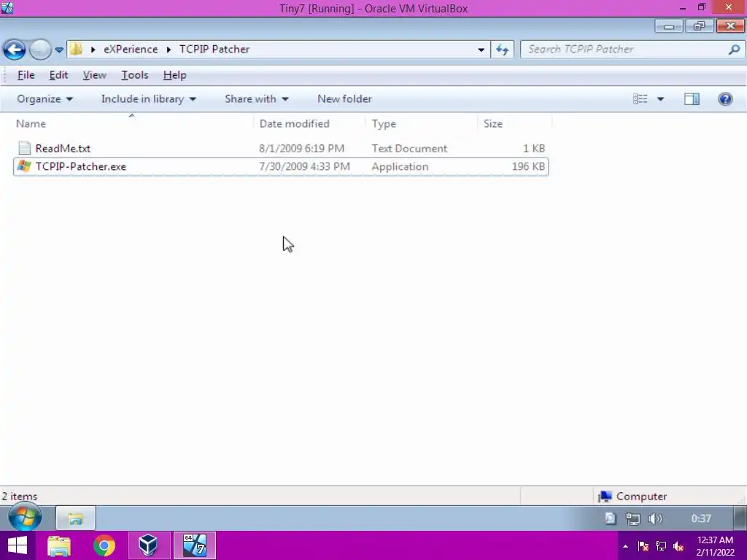
Task: Open the Organize dropdown
Action: 44,99
